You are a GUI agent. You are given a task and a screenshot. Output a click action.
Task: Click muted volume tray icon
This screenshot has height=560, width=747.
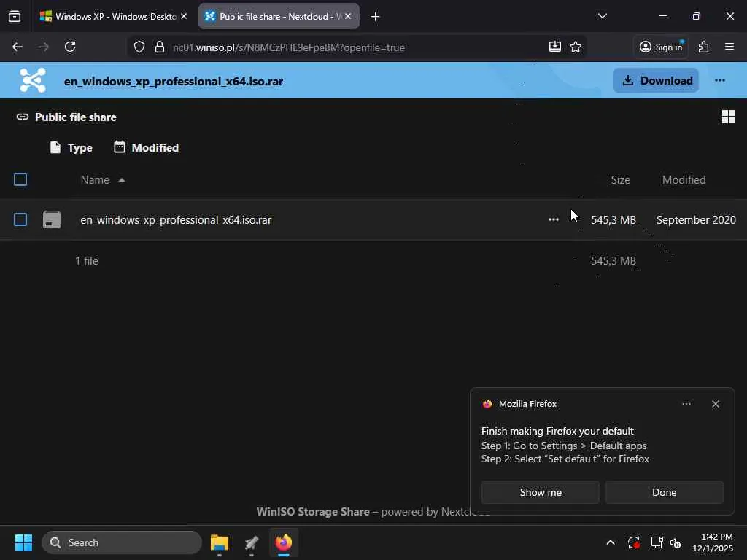[x=676, y=542]
